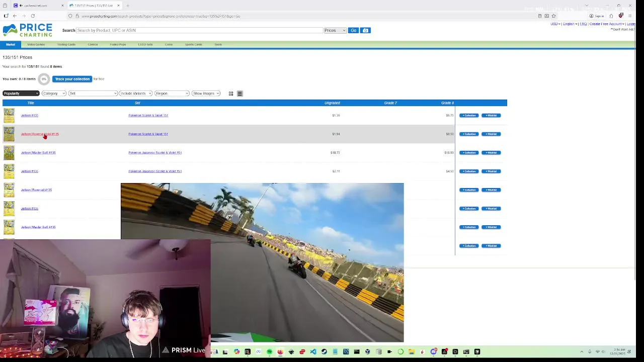Image resolution: width=644 pixels, height=362 pixels.
Task: Open File Explorer folder on taskbar
Action: (x=412, y=352)
